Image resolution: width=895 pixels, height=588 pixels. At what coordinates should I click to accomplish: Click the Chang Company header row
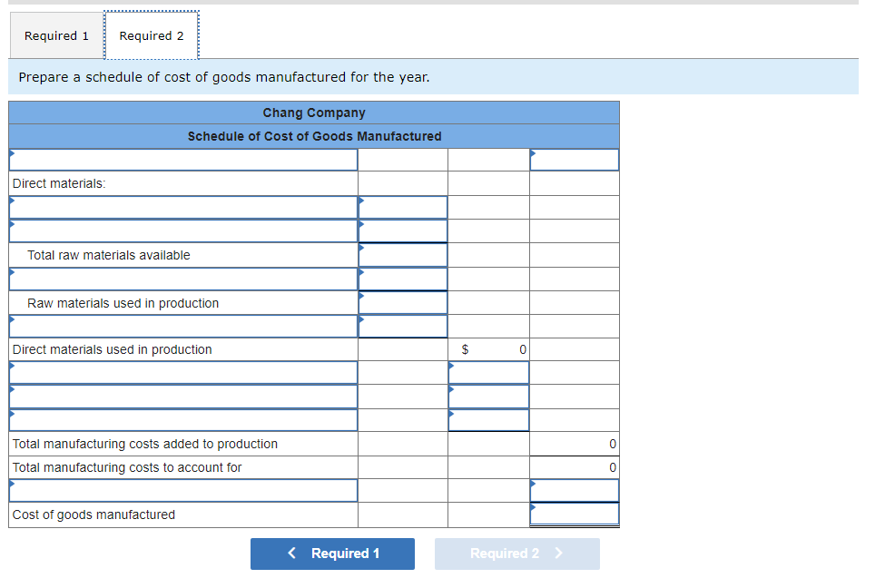313,113
